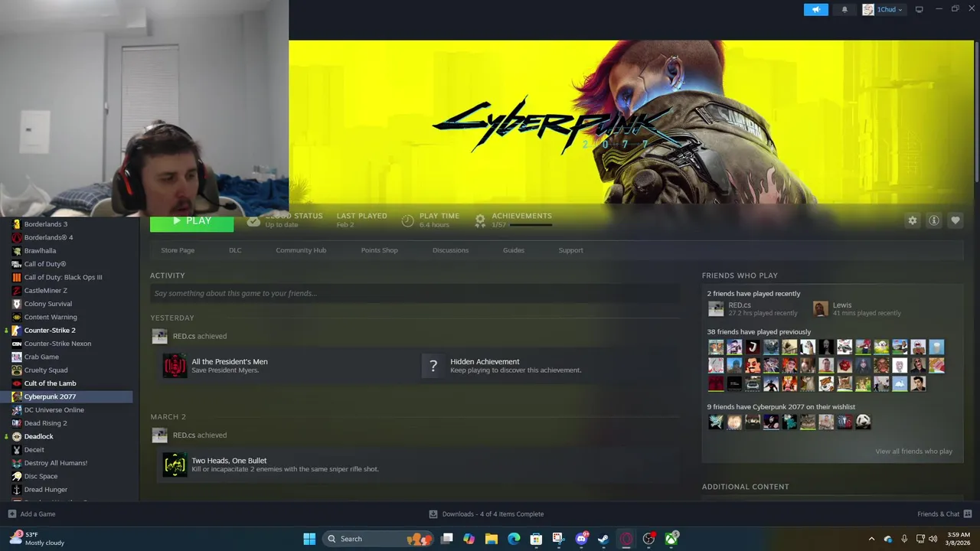Favorite the game with the heart icon
The image size is (980, 551).
[x=955, y=220]
